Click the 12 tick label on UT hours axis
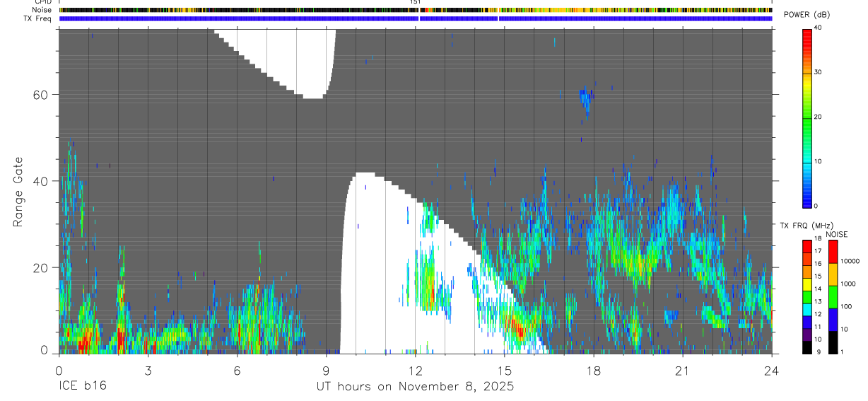The image size is (868, 401). tap(415, 371)
